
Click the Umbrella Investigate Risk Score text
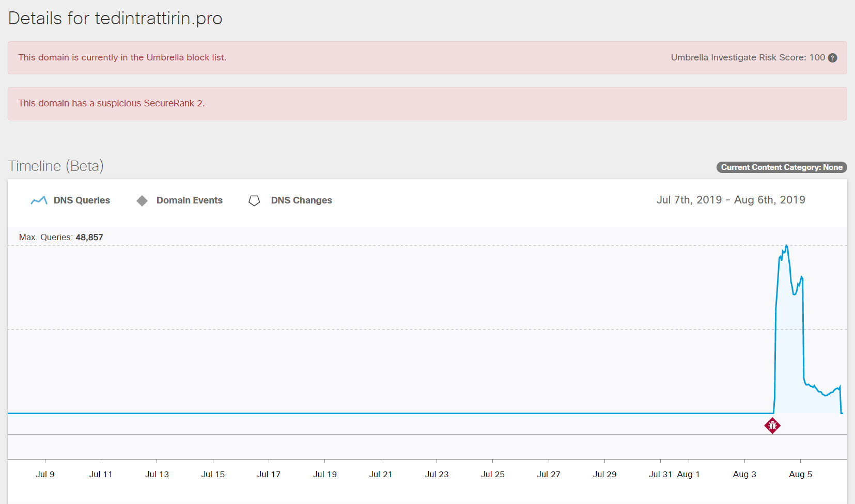(748, 57)
